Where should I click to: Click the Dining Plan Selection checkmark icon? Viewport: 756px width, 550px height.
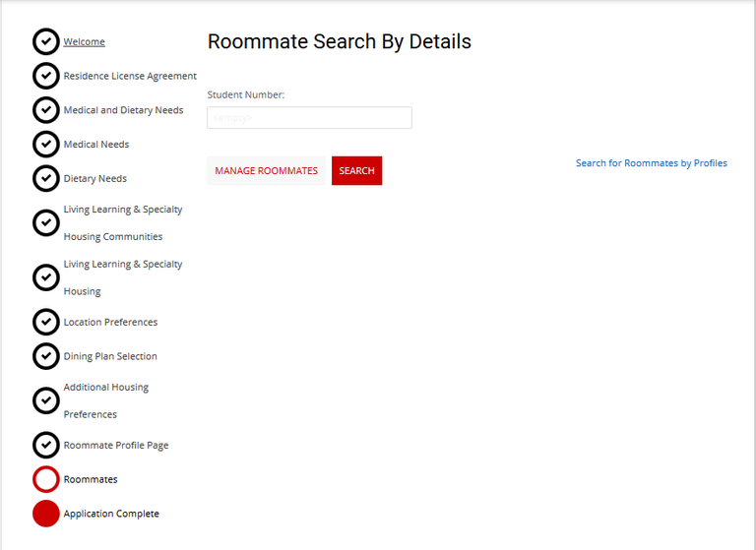46,356
